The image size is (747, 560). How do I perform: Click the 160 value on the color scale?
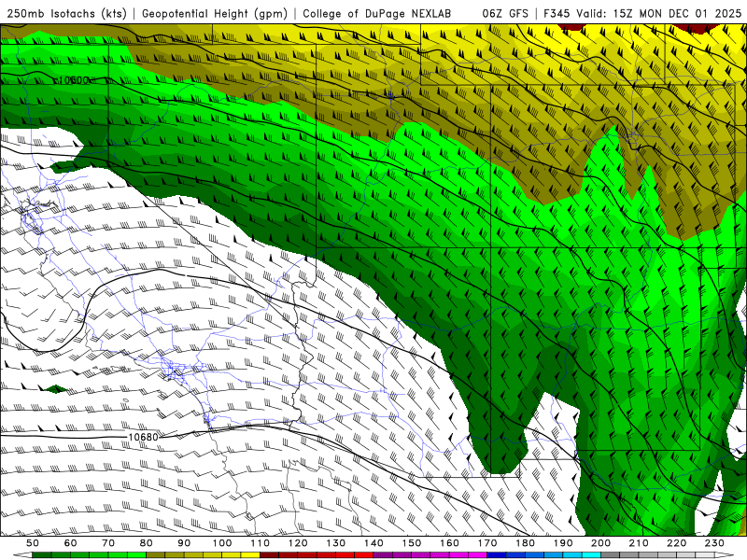tap(449, 543)
